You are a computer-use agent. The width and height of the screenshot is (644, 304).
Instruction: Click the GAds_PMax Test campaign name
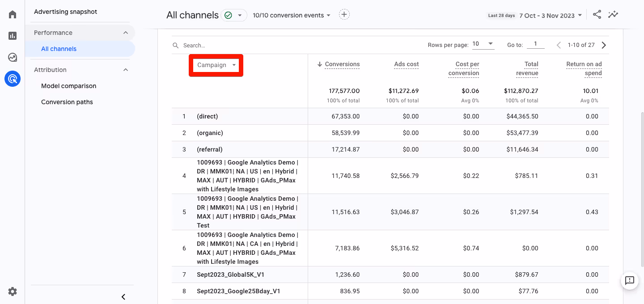click(x=247, y=212)
